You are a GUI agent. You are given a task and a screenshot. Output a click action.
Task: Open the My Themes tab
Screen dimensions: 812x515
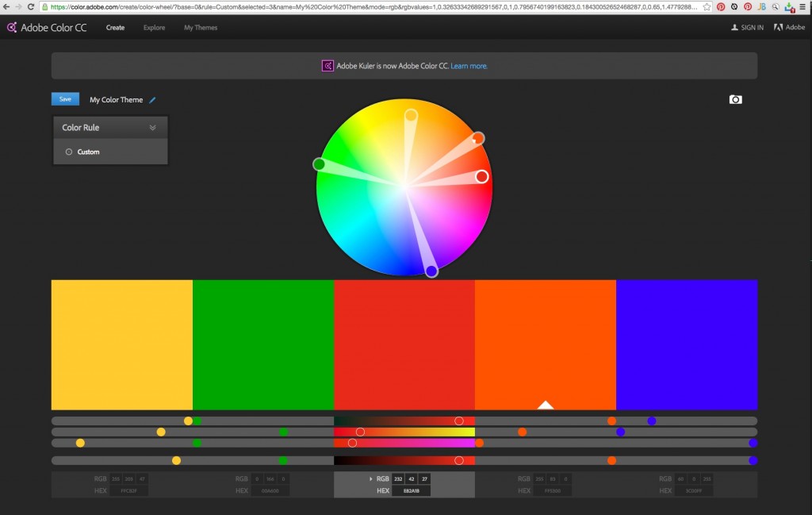(x=201, y=28)
